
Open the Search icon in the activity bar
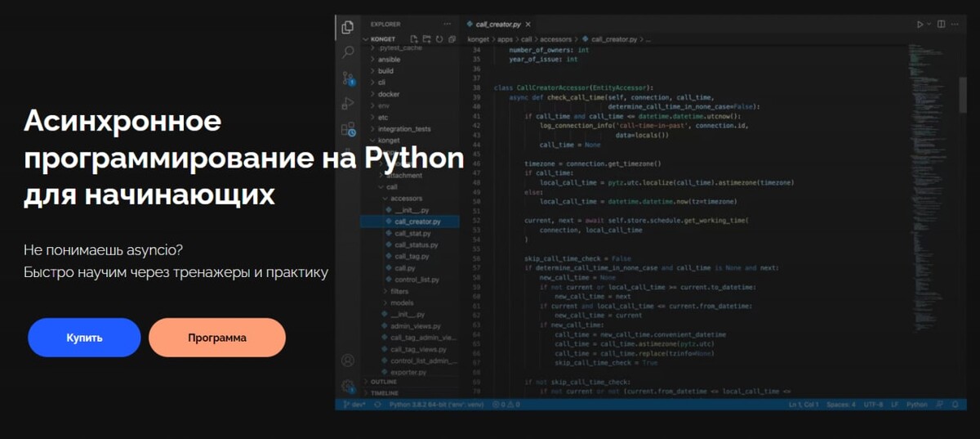coord(348,52)
